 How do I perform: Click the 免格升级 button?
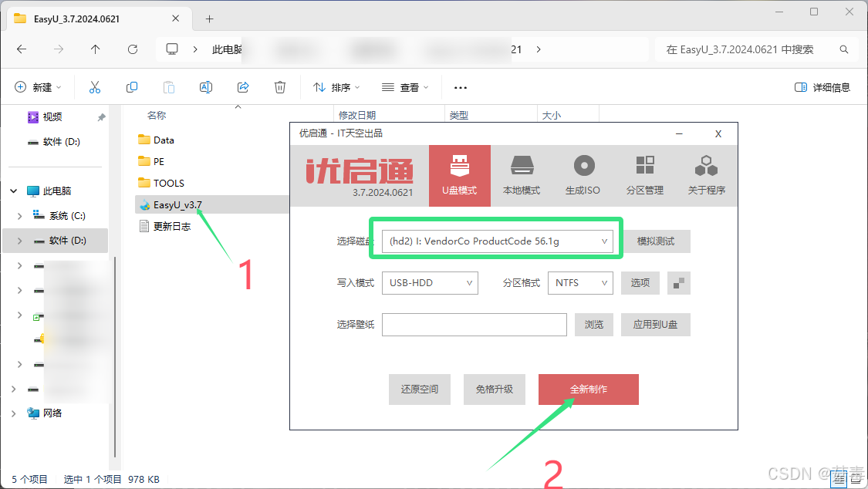click(x=495, y=390)
